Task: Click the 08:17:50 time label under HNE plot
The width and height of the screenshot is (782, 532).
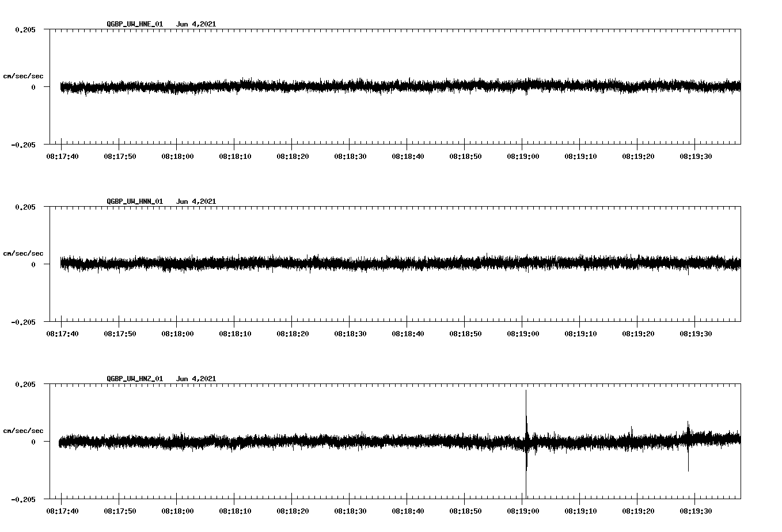Action: point(120,157)
